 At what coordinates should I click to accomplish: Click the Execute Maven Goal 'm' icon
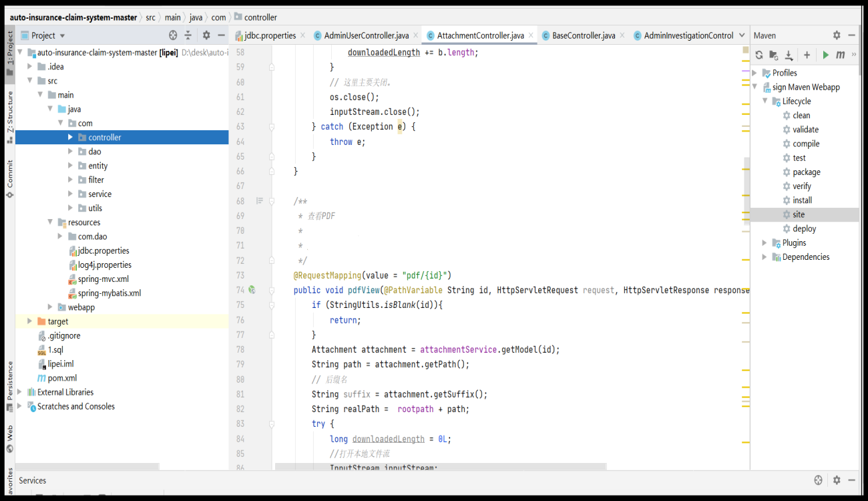click(x=840, y=55)
